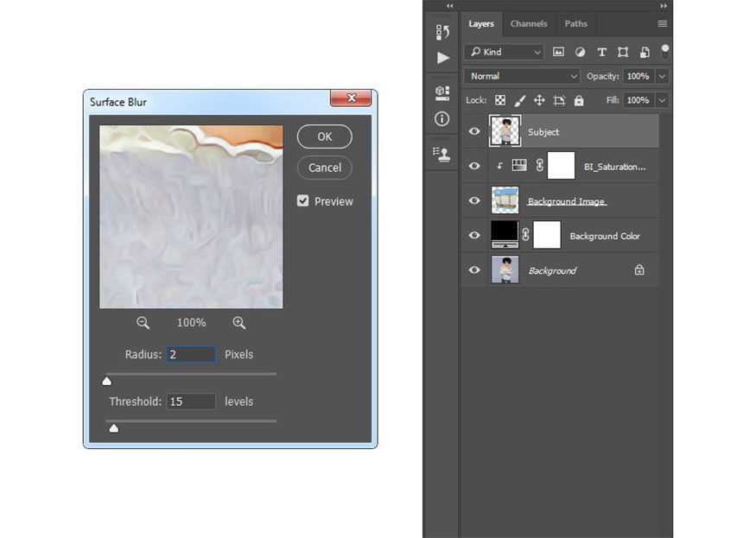
Task: Open the Properties info icon
Action: 442,118
